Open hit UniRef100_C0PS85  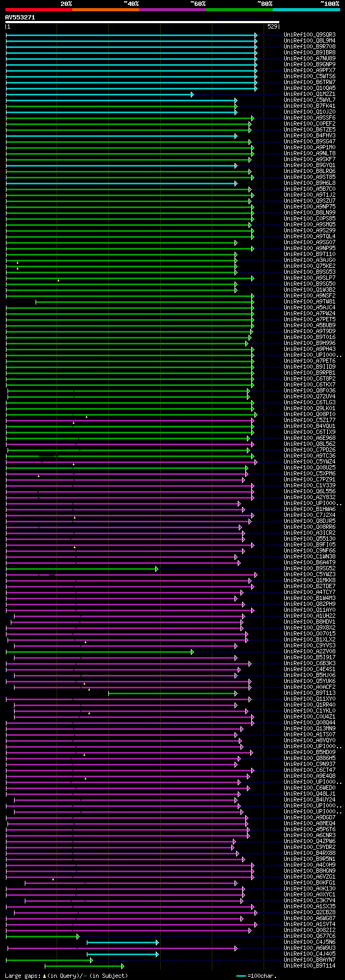point(309,219)
